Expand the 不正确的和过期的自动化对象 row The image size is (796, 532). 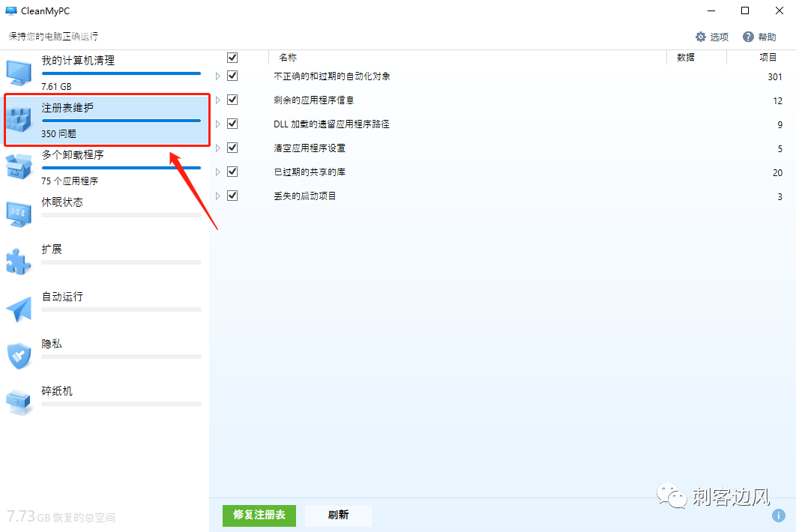click(x=218, y=76)
